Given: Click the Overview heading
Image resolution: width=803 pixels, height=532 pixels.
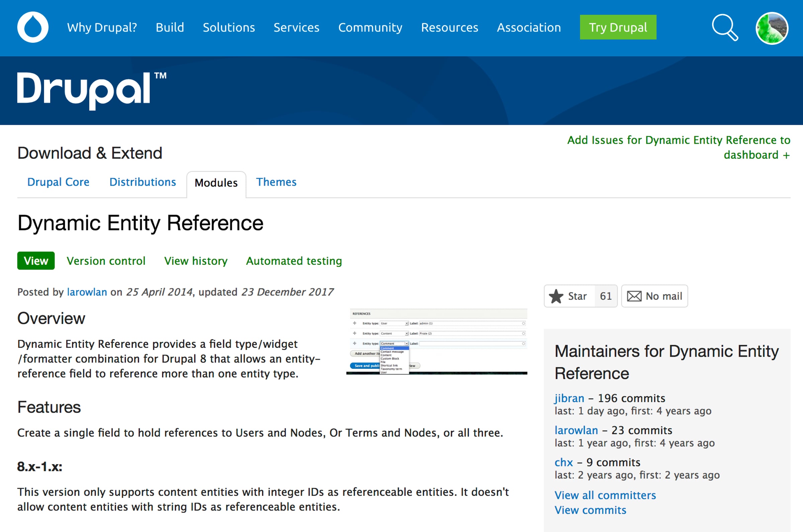Looking at the screenshot, I should 51,318.
